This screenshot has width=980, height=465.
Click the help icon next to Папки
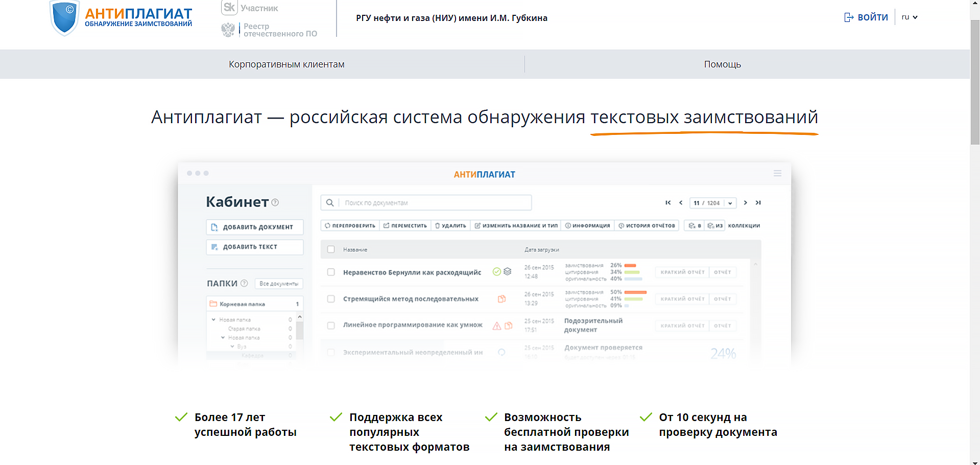click(244, 283)
